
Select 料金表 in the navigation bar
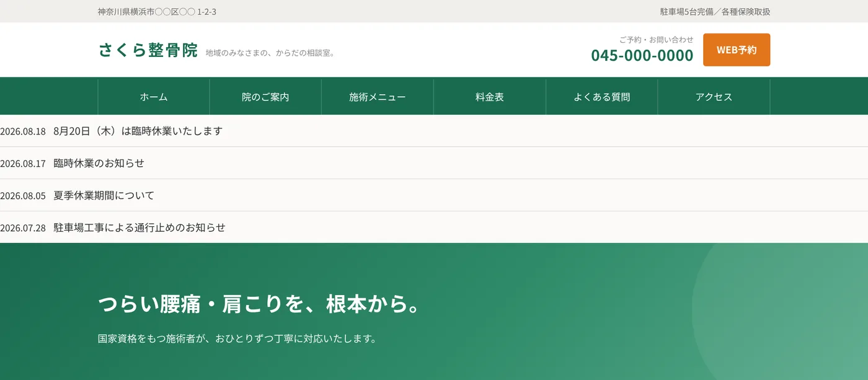(x=490, y=97)
